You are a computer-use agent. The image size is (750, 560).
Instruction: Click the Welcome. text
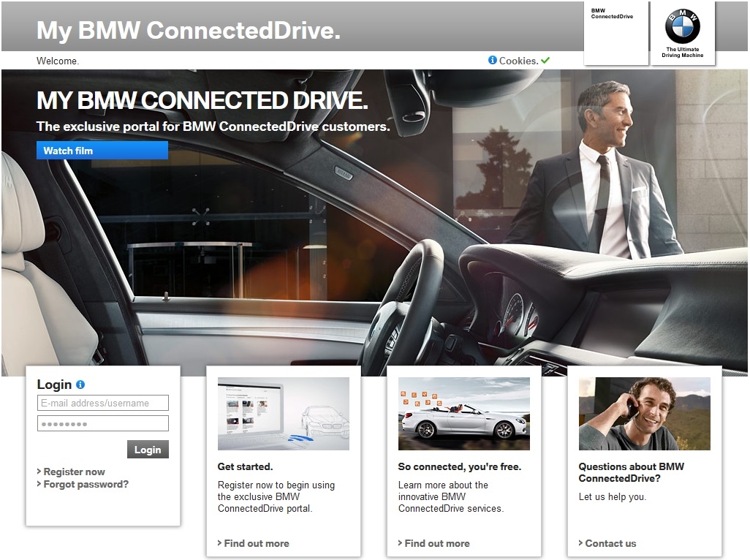[58, 61]
